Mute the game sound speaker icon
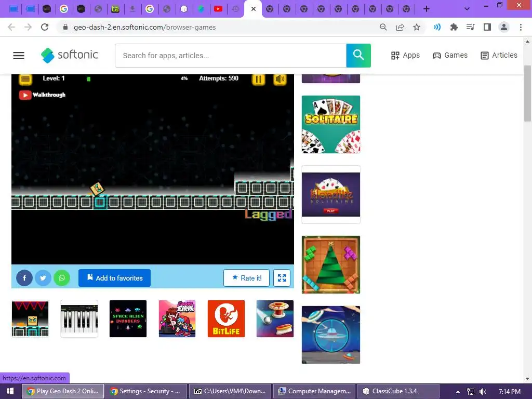532x399 pixels. (x=280, y=79)
